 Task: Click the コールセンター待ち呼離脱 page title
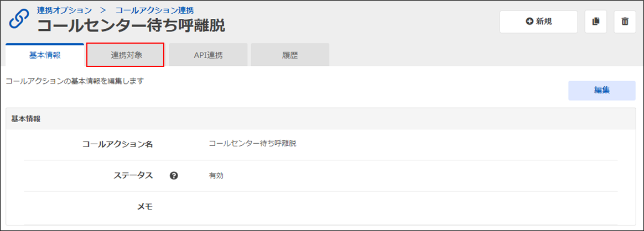click(131, 25)
